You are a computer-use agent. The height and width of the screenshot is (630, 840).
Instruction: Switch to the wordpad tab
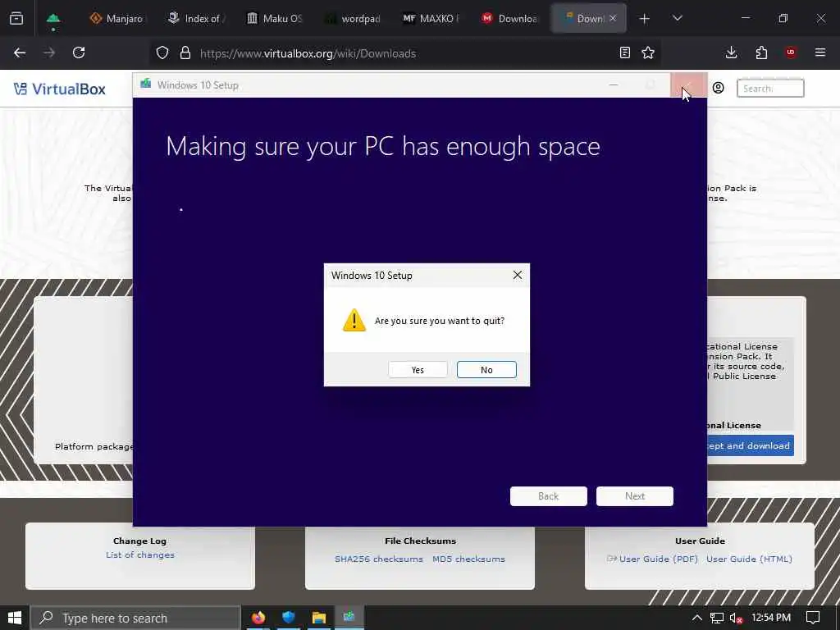(352, 18)
